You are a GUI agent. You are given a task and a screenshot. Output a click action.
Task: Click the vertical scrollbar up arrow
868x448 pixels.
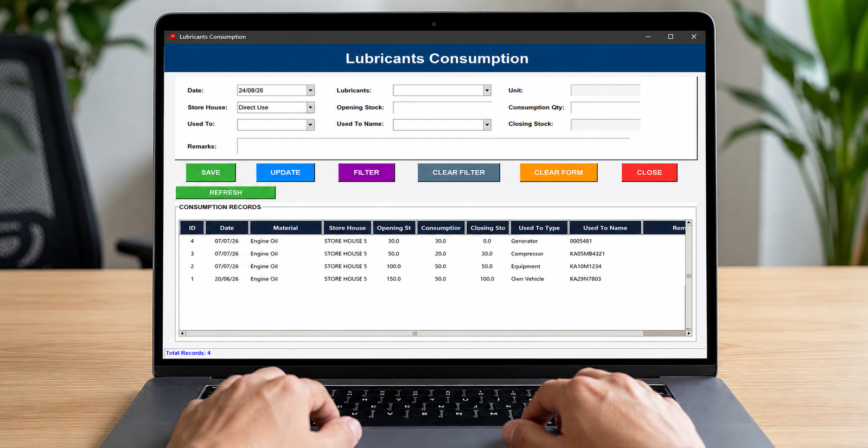[x=688, y=222]
